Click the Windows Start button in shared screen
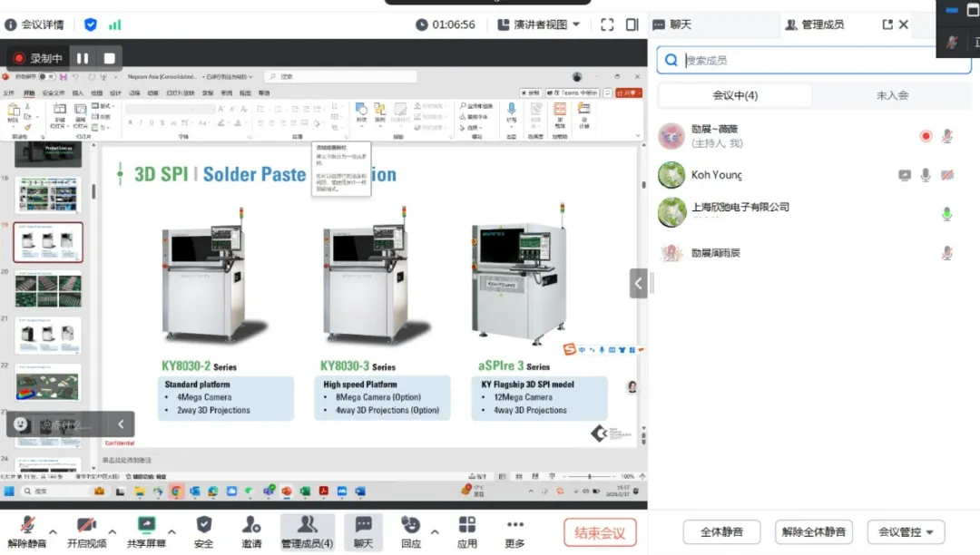 click(x=9, y=492)
